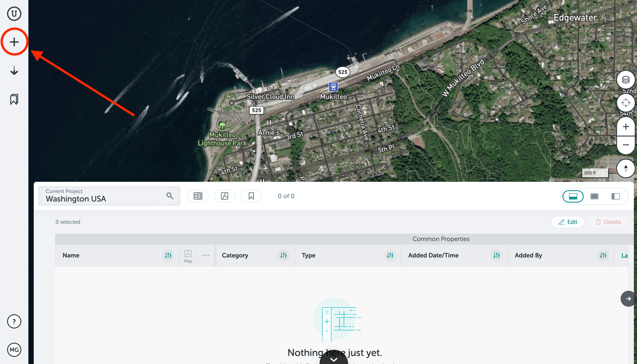This screenshot has width=637, height=364.
Task: Open more options next to the Map column
Action: point(206,255)
